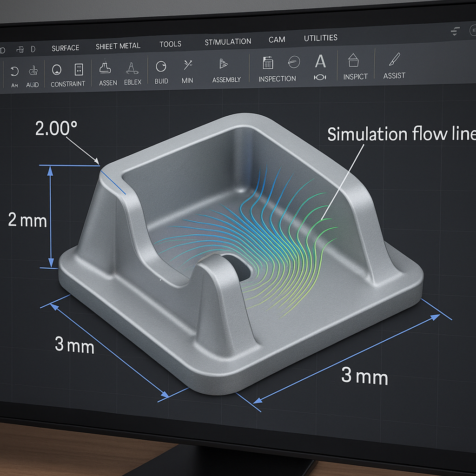The width and height of the screenshot is (476, 476).
Task: Click the Inspection calculator icon
Action: (268, 63)
